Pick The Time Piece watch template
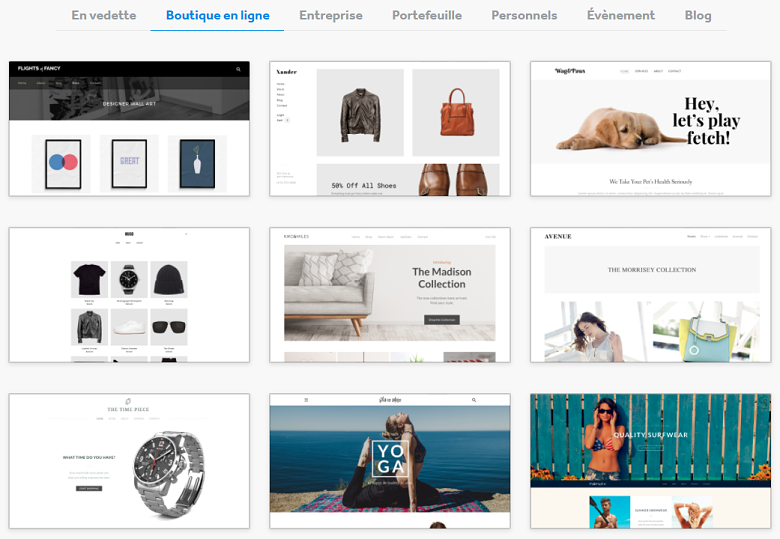 click(129, 461)
